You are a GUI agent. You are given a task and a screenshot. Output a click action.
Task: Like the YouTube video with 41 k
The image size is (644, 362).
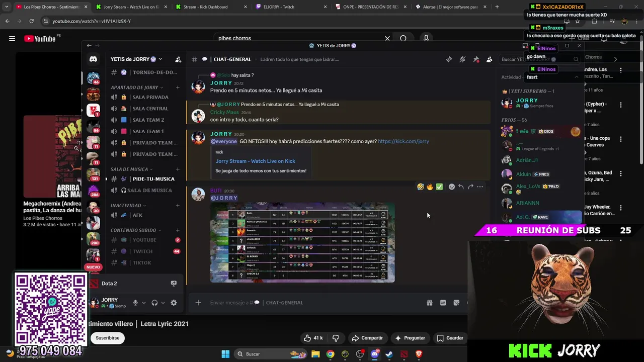pyautogui.click(x=313, y=338)
